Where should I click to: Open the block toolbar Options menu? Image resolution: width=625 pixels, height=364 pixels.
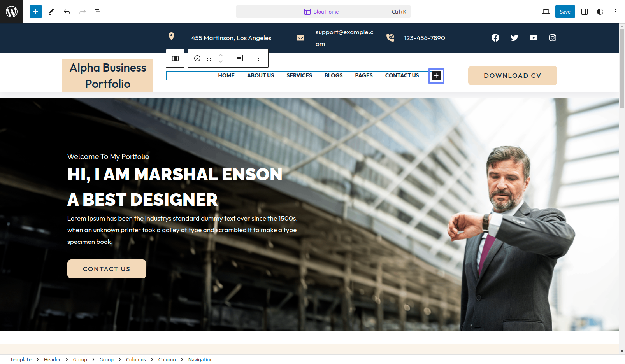tap(259, 58)
